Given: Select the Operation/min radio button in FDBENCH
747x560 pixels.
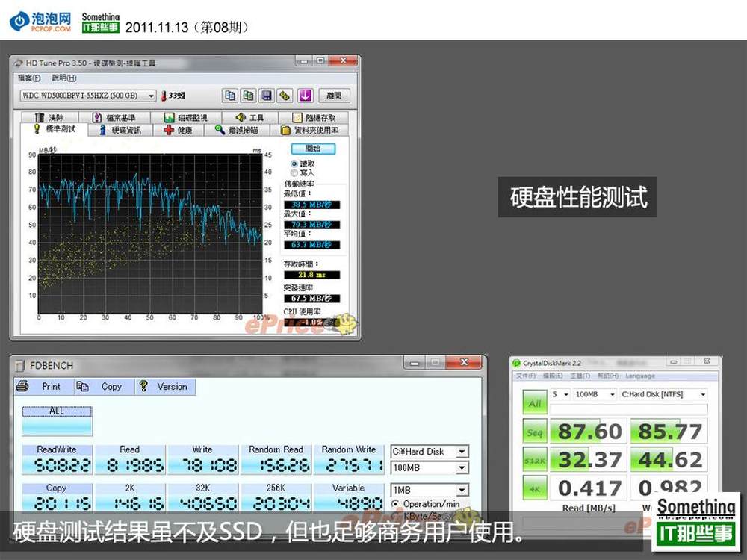Looking at the screenshot, I should (395, 504).
